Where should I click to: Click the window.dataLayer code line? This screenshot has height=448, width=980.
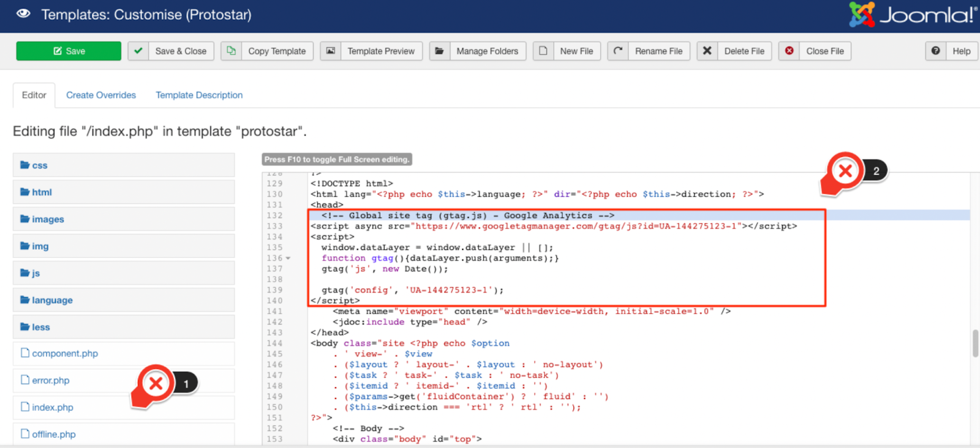pos(437,248)
